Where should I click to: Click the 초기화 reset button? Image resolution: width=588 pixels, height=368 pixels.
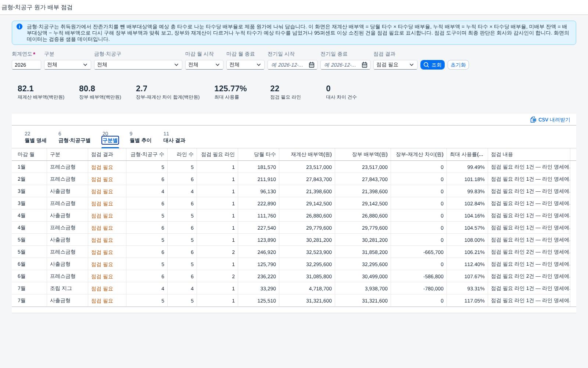click(x=458, y=65)
